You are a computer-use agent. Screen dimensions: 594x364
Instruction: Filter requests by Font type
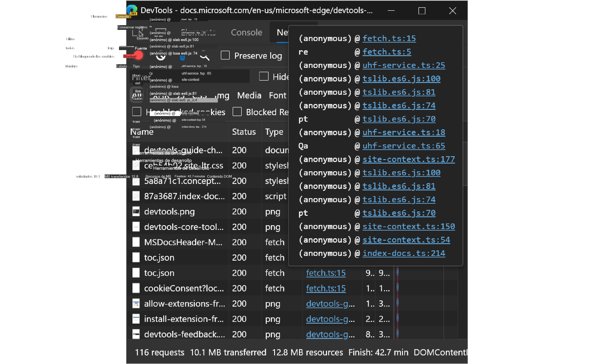pyautogui.click(x=278, y=95)
